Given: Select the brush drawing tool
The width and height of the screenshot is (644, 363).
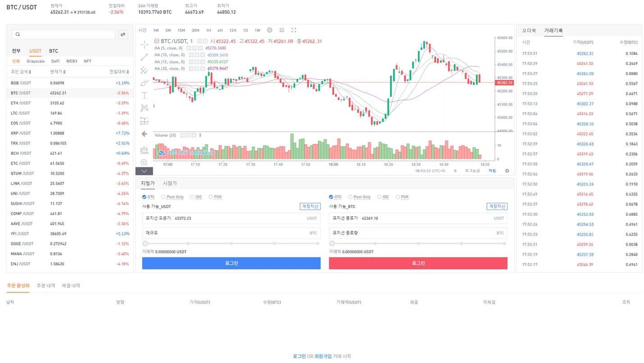Looking at the screenshot, I should (x=144, y=83).
